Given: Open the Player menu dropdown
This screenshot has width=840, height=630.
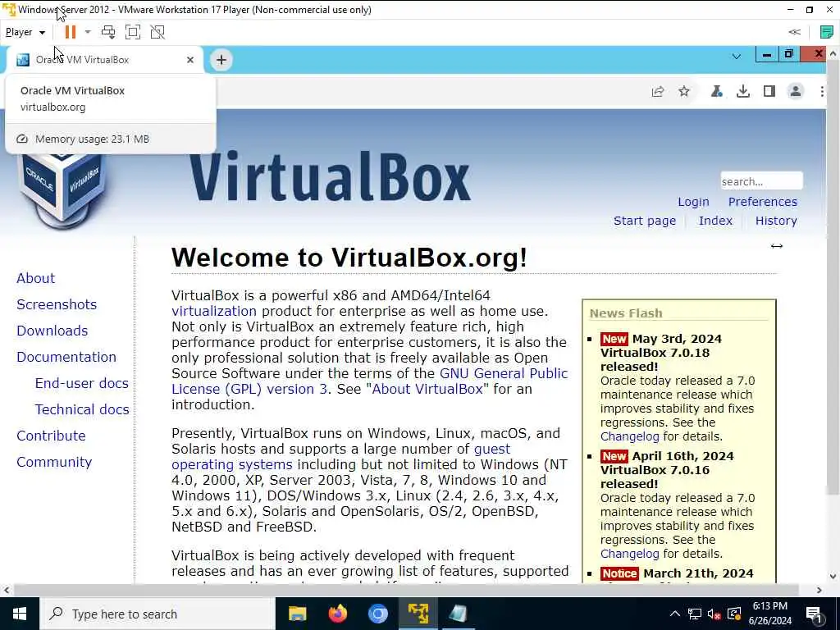Looking at the screenshot, I should pos(25,32).
